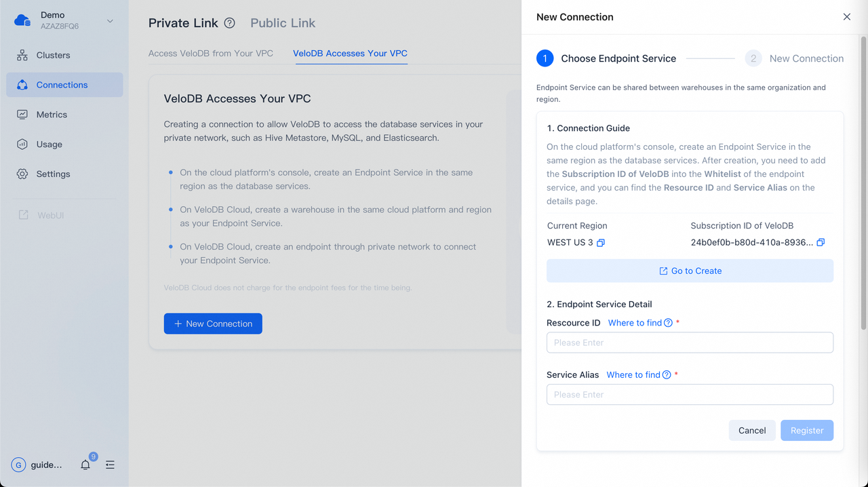868x487 pixels.
Task: Collapse the sidebar menu icon
Action: pyautogui.click(x=110, y=465)
